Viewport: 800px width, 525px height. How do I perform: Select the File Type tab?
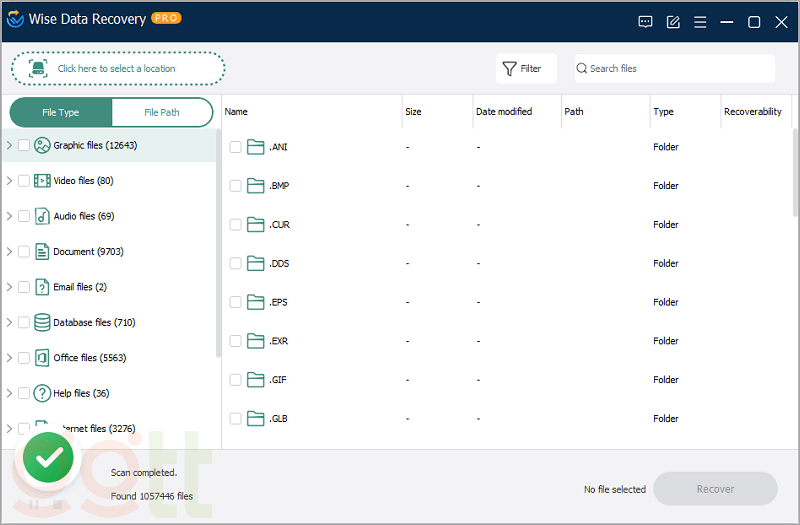[x=61, y=112]
